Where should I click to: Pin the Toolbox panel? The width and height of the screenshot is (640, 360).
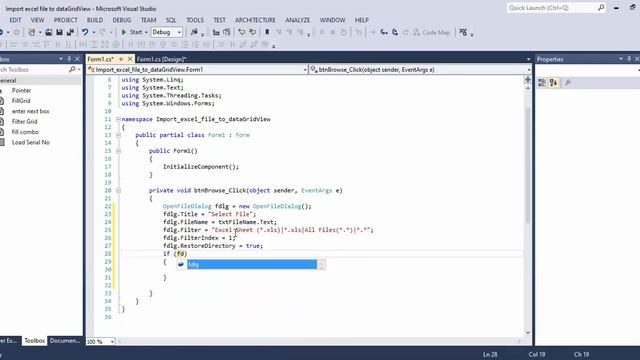click(x=69, y=59)
